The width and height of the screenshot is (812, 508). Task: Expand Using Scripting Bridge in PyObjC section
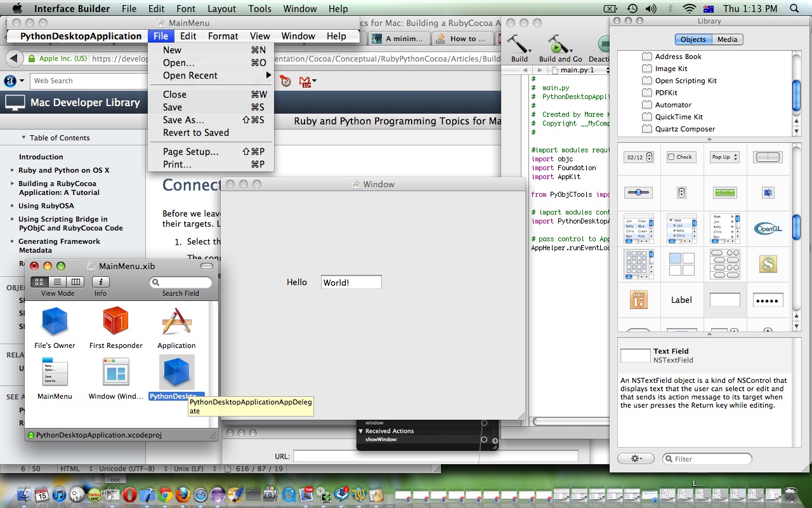12,219
